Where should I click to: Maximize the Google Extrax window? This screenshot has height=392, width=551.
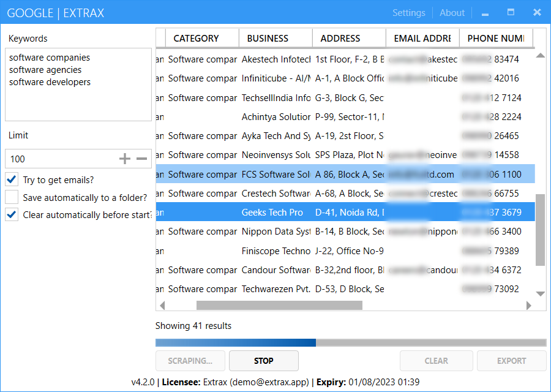click(x=511, y=12)
